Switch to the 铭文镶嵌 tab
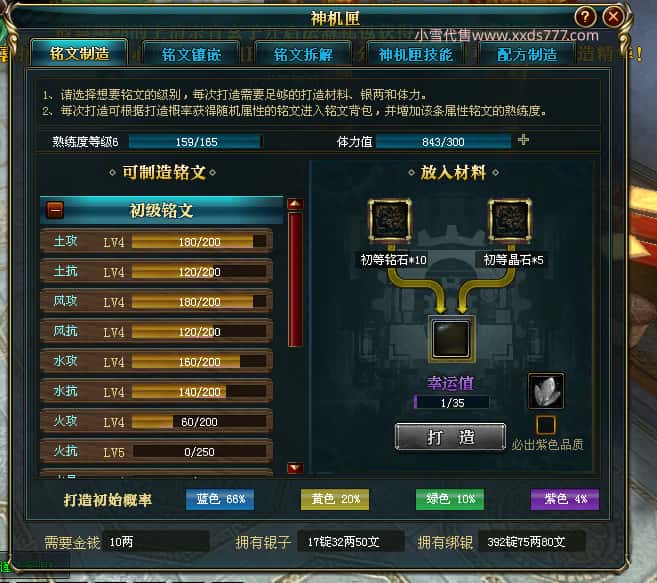The height and width of the screenshot is (583, 657). (x=191, y=54)
